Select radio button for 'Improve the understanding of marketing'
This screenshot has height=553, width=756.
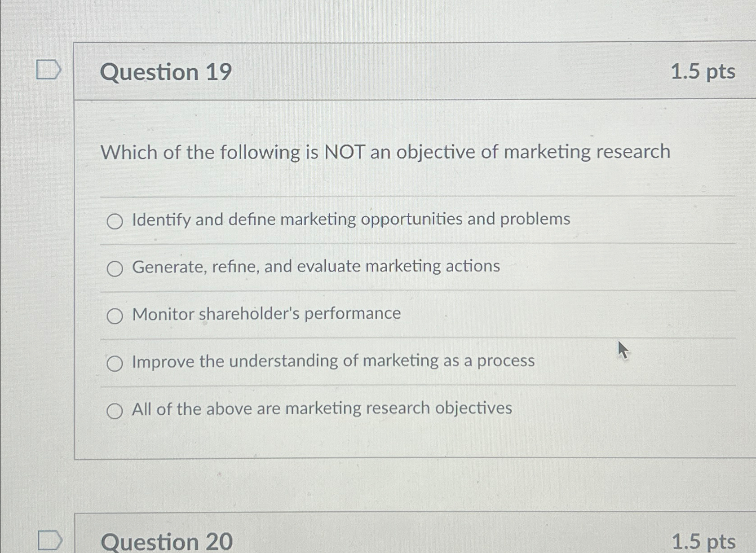116,364
